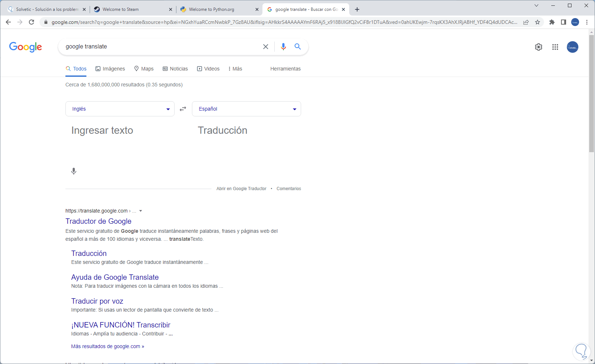Select the Noticias results tab
The height and width of the screenshot is (364, 595).
pyautogui.click(x=175, y=69)
